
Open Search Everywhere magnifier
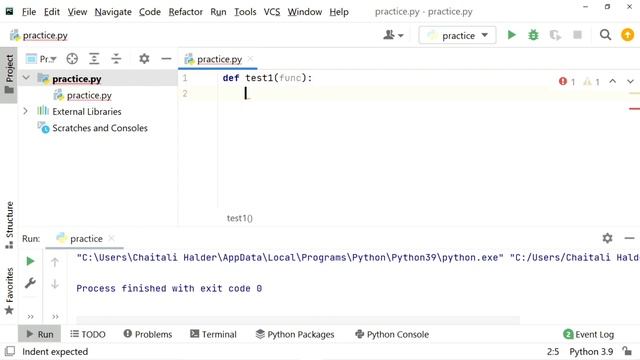point(605,35)
